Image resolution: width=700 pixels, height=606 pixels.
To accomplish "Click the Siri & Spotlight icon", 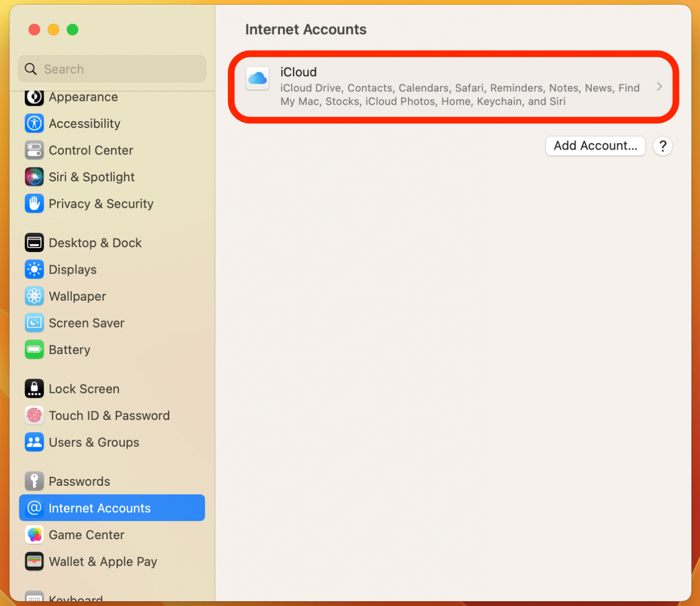I will (34, 177).
